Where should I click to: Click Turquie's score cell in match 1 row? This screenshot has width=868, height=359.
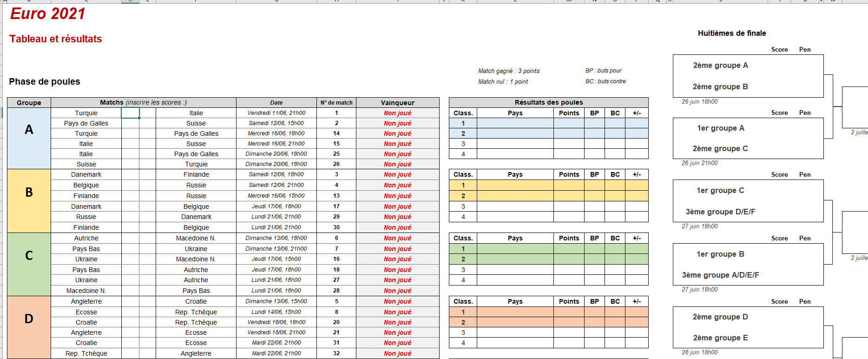pos(130,113)
